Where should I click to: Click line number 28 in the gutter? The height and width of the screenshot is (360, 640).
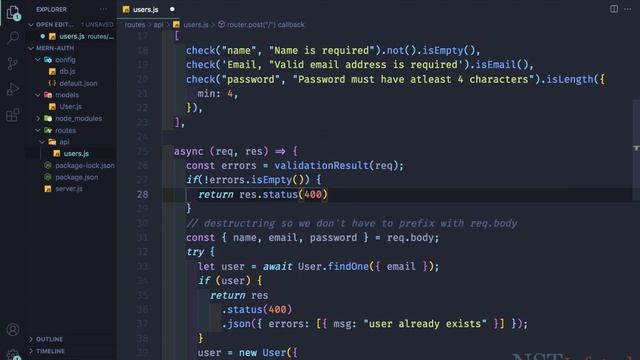(142, 194)
